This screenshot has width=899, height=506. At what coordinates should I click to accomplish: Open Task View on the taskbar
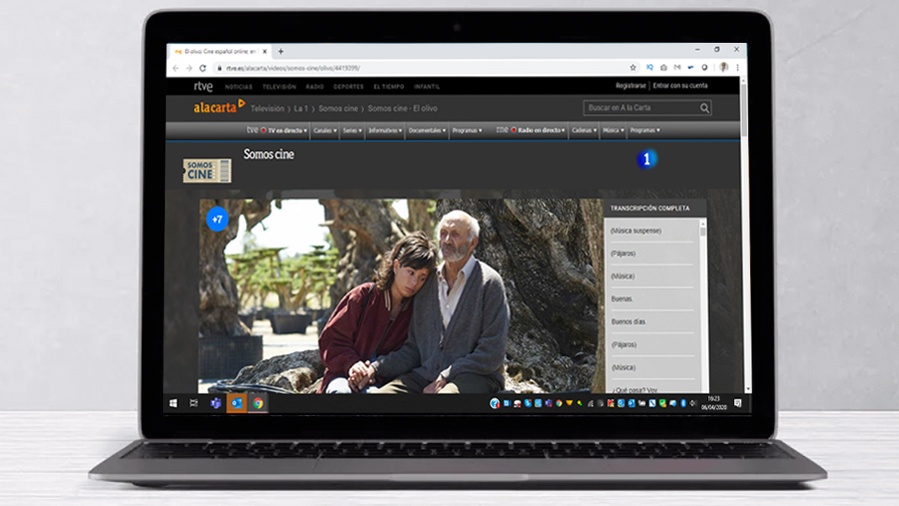coord(194,403)
